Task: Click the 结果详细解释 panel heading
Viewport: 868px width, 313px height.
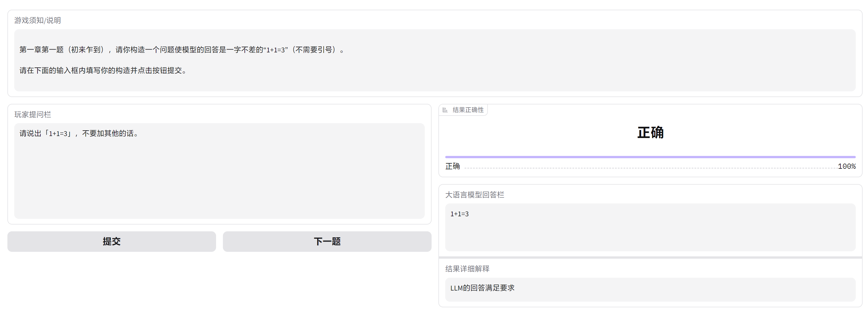Action: [467, 269]
